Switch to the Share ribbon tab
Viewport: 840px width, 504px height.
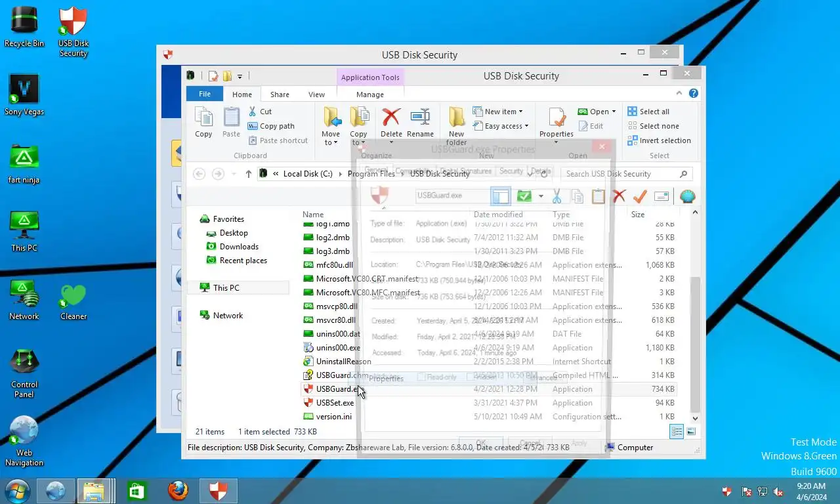(280, 94)
